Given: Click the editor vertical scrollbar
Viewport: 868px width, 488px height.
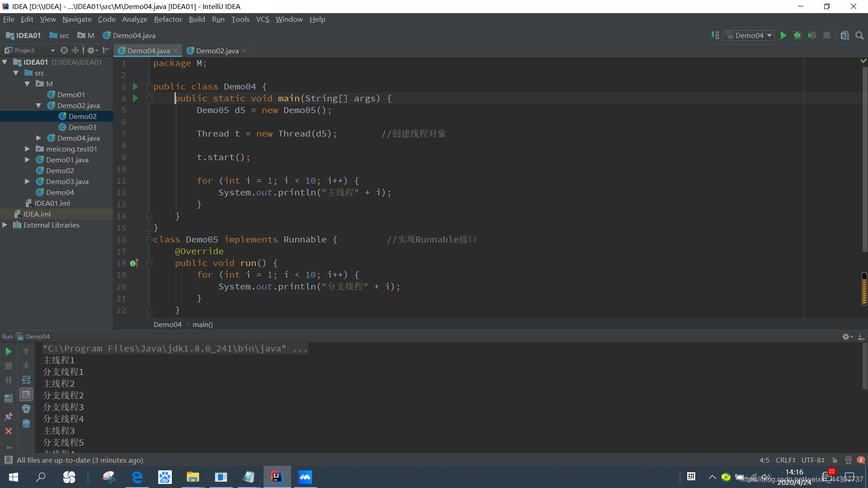Looking at the screenshot, I should pyautogui.click(x=864, y=158).
